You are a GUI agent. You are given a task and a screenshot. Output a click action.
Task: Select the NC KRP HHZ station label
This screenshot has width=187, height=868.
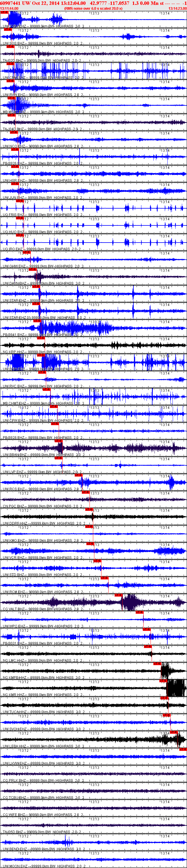pos(13,352)
